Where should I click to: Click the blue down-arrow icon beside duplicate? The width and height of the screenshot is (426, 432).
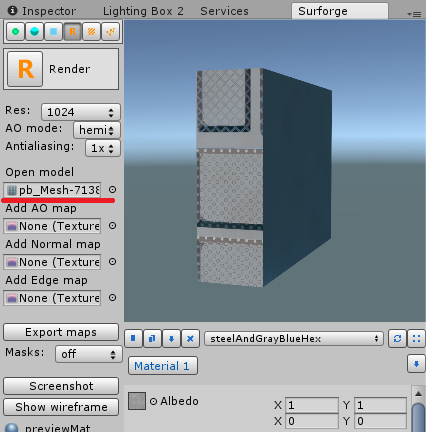click(171, 339)
